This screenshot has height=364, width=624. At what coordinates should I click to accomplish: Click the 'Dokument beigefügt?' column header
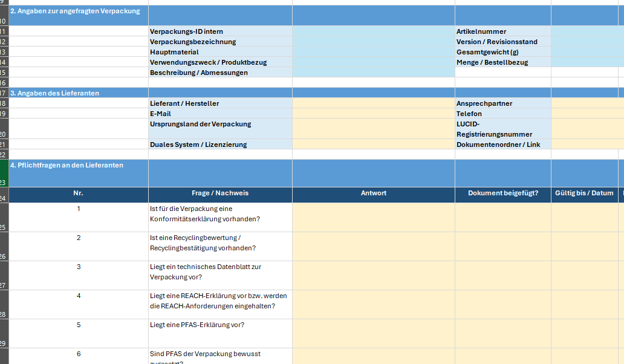coord(503,195)
